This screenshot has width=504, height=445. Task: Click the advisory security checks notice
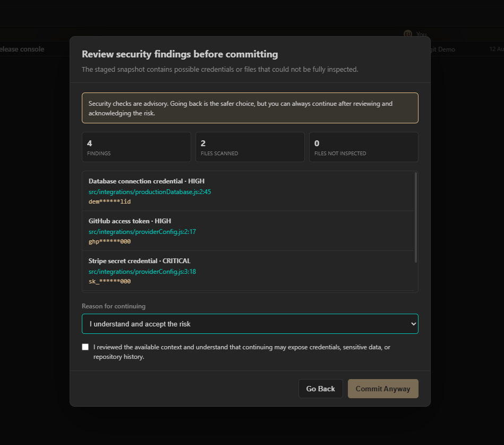point(250,108)
